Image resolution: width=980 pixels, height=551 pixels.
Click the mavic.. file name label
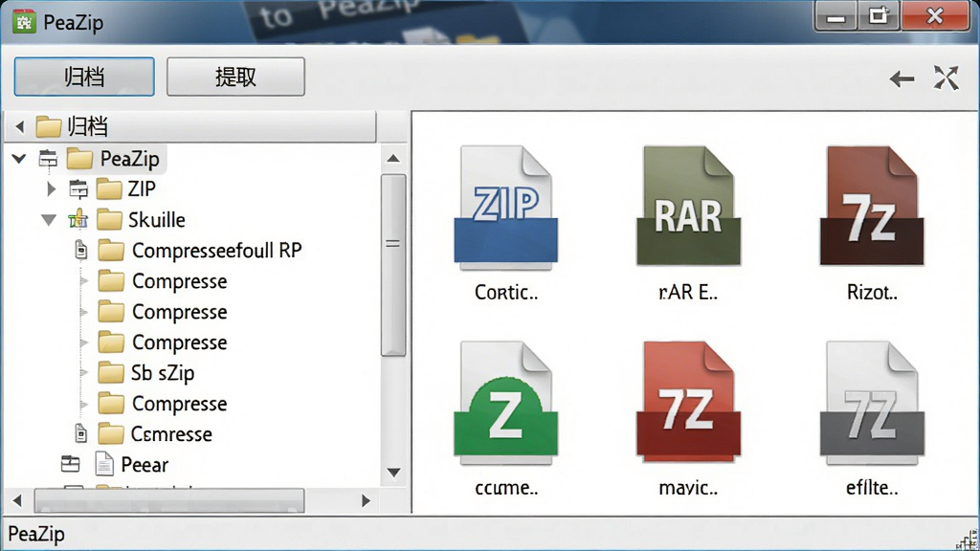click(x=688, y=487)
